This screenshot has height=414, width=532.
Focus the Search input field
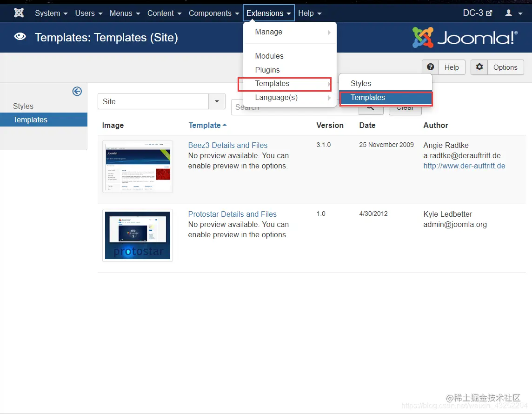[x=294, y=107]
